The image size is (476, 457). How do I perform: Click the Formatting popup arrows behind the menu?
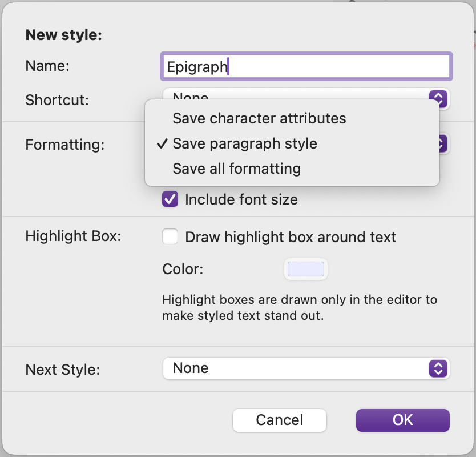(x=443, y=143)
